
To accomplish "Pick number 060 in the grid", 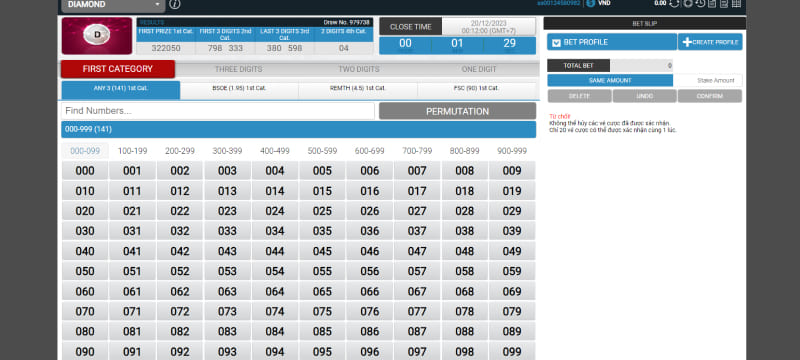I will pyautogui.click(x=85, y=292).
